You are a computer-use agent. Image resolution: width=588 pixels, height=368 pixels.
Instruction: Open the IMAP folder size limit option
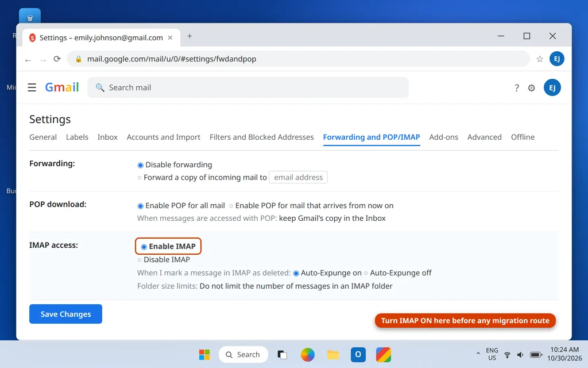click(296, 286)
